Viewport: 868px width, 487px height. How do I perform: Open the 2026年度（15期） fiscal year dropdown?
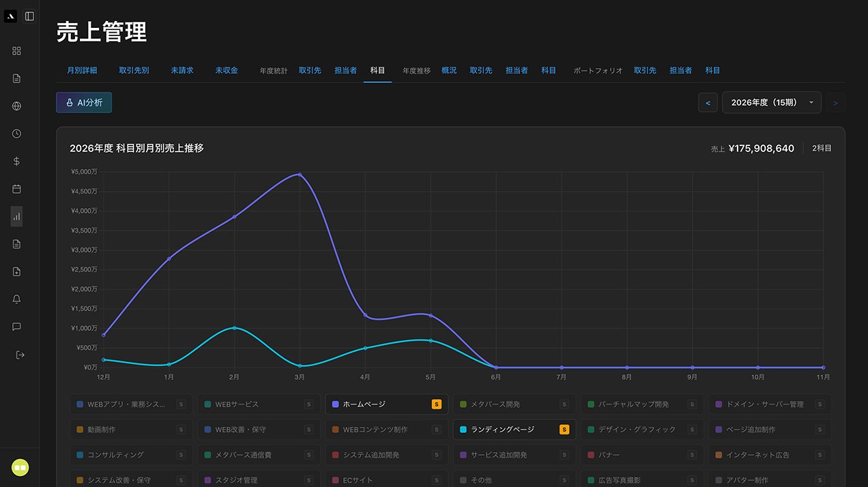click(771, 102)
